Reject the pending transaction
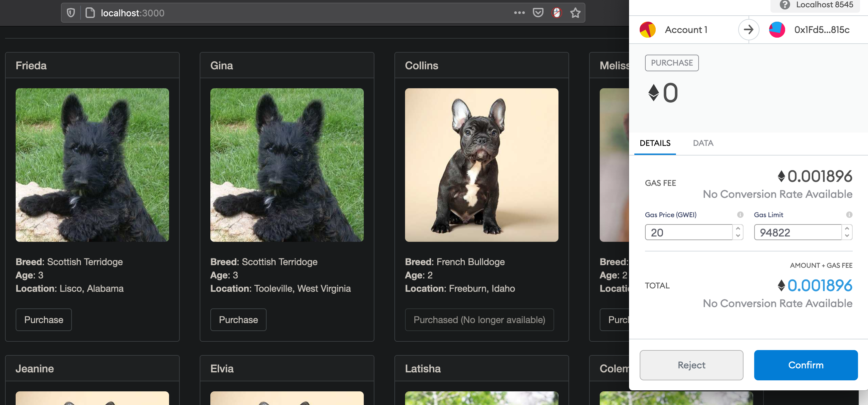This screenshot has width=868, height=405. point(691,365)
